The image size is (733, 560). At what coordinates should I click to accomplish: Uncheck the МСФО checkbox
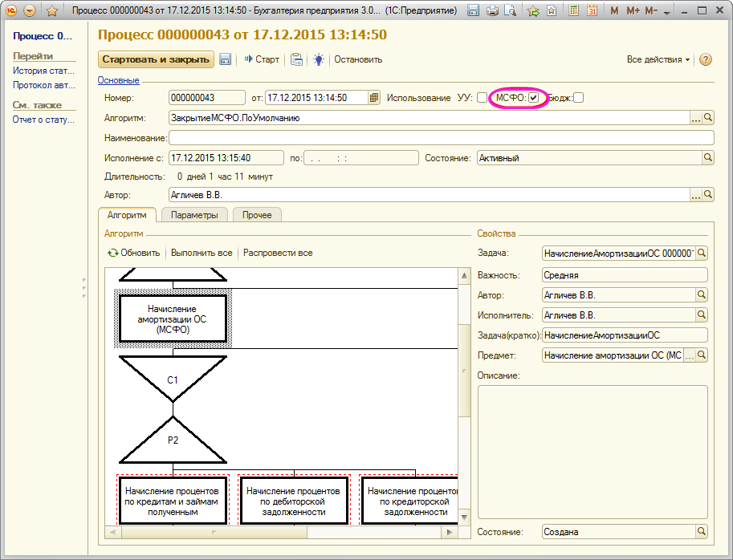coord(533,98)
